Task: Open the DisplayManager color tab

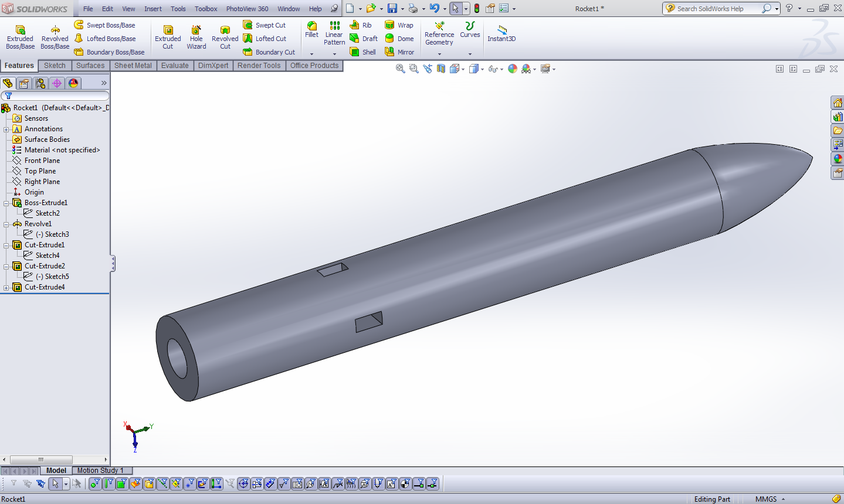Action: [x=73, y=83]
